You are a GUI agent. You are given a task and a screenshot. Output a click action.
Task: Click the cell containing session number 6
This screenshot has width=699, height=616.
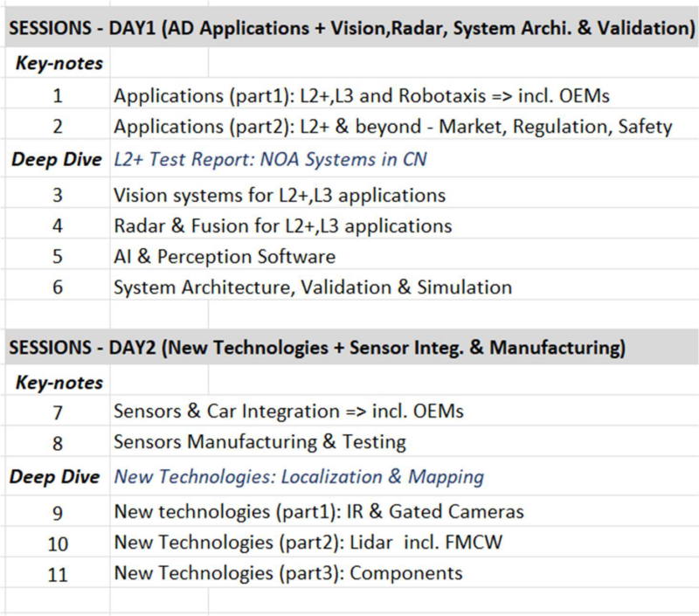57,287
